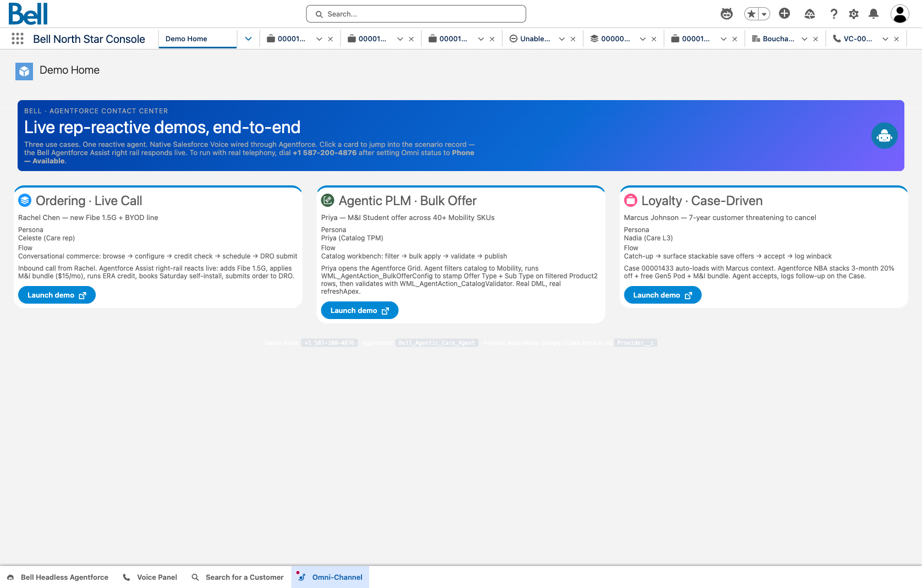Click the Bell logo
Screen dimensions: 922x588
pyautogui.click(x=28, y=14)
